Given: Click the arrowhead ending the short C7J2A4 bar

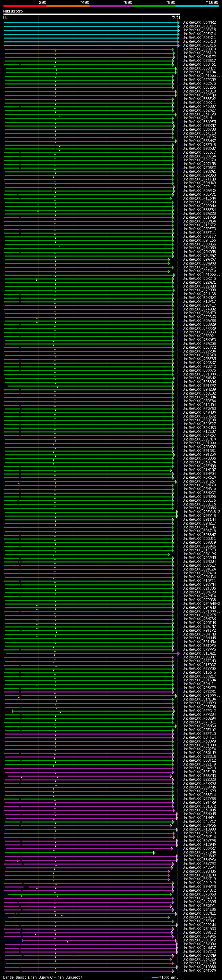Looking at the screenshot, I should point(154,852).
